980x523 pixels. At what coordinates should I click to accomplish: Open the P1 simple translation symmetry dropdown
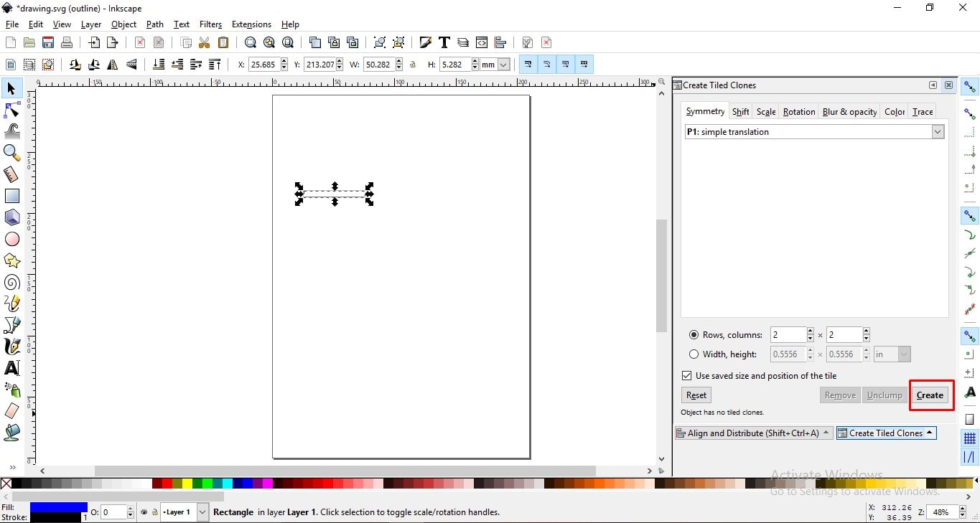(x=814, y=132)
